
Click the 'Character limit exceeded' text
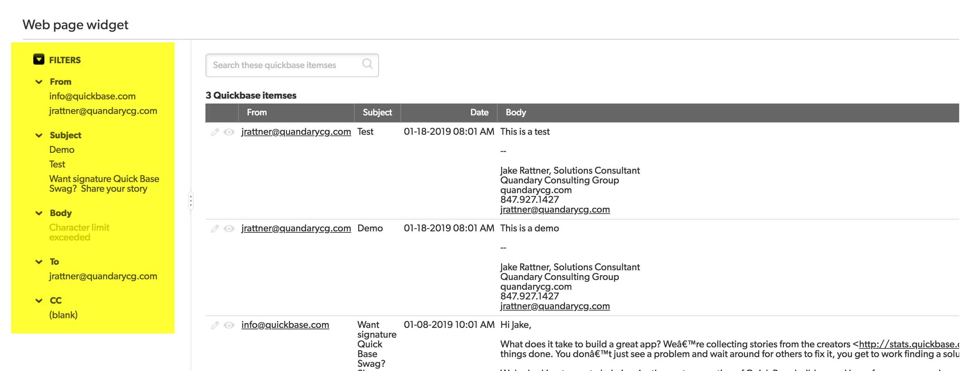[x=79, y=232]
